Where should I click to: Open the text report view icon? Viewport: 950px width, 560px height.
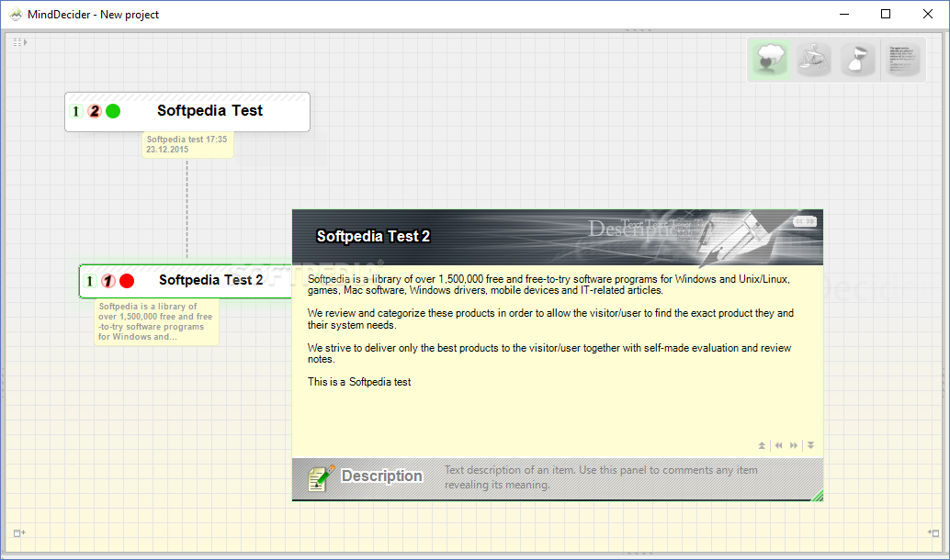coord(903,60)
